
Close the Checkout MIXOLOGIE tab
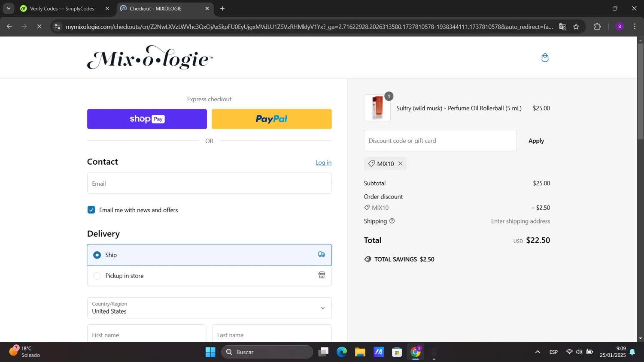(207, 9)
